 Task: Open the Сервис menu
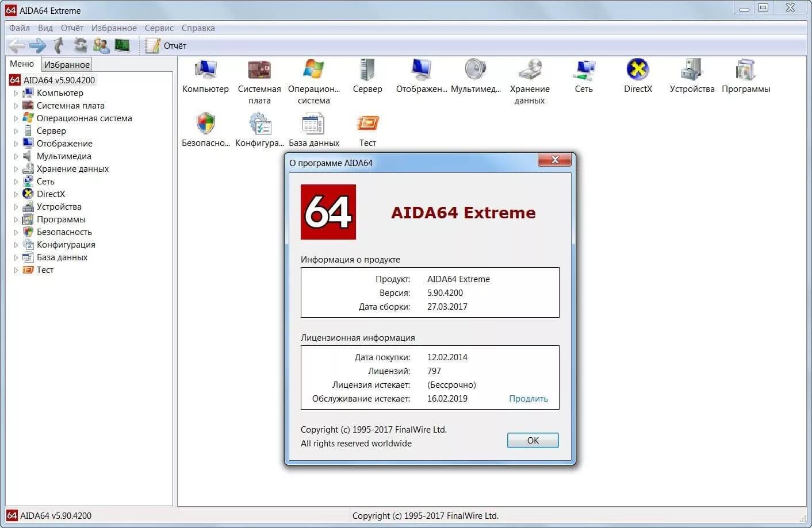tap(159, 28)
